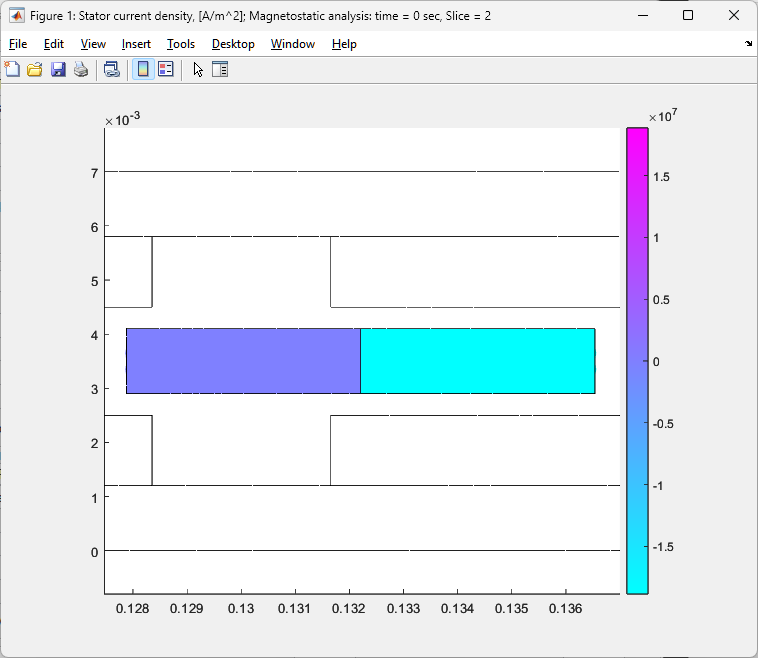Select the Edit Plot arrow tool

(198, 70)
